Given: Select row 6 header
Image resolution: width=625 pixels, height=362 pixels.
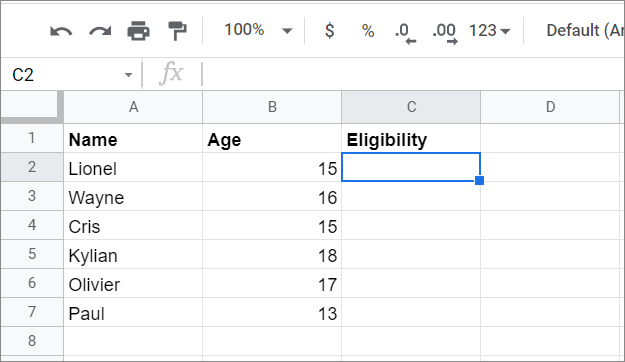Looking at the screenshot, I should click(32, 283).
